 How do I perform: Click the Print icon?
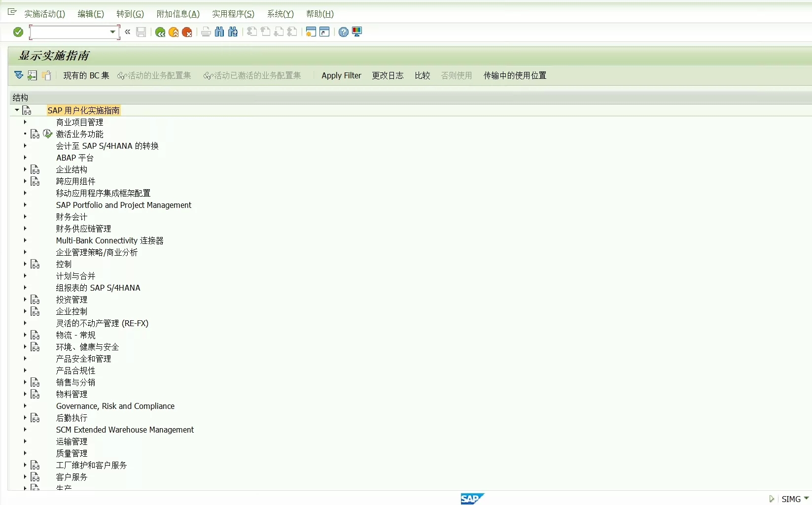[x=206, y=32]
